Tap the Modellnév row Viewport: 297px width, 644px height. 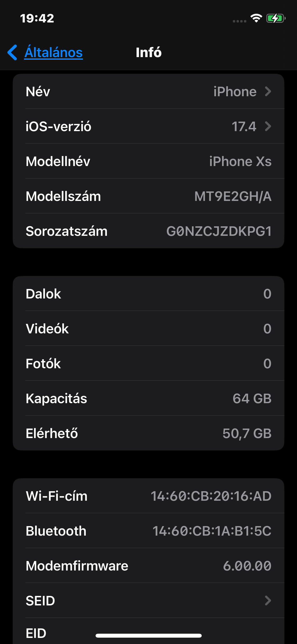tap(148, 161)
